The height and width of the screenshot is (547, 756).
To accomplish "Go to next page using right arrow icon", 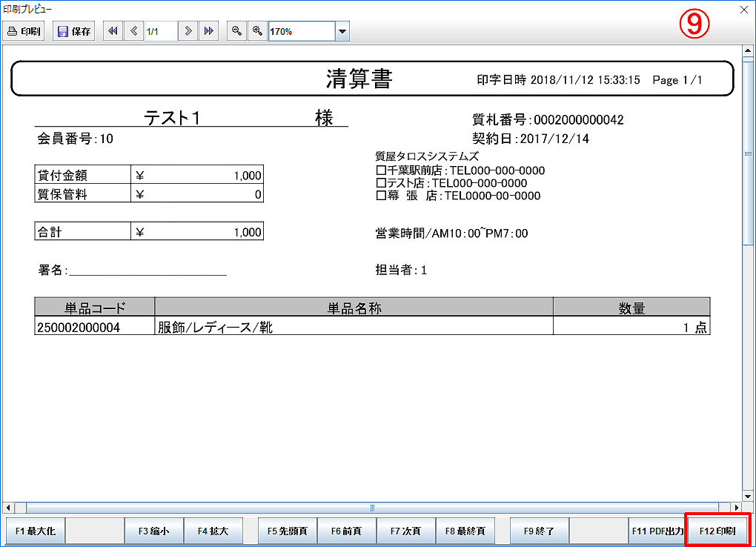I will click(188, 31).
